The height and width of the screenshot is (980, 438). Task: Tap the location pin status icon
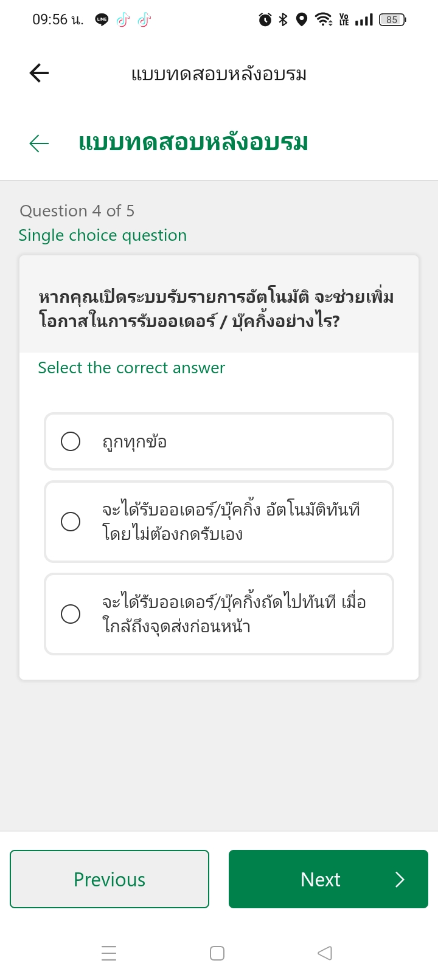point(302,20)
